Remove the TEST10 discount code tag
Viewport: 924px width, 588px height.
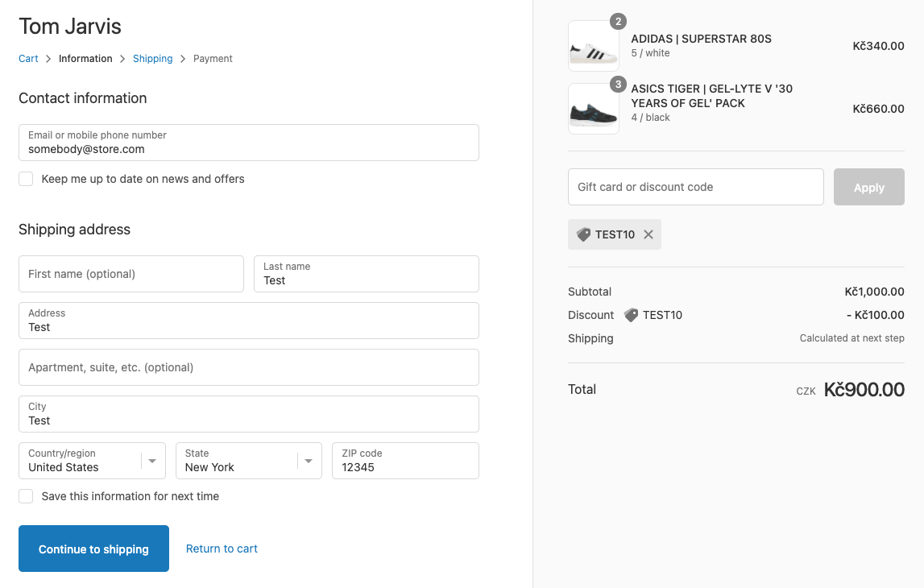(x=648, y=234)
